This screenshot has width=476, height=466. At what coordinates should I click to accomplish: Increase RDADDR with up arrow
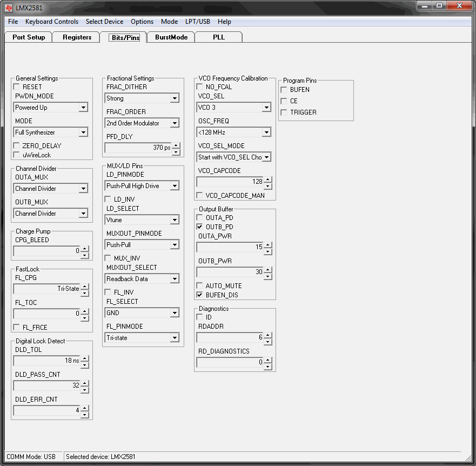268,335
